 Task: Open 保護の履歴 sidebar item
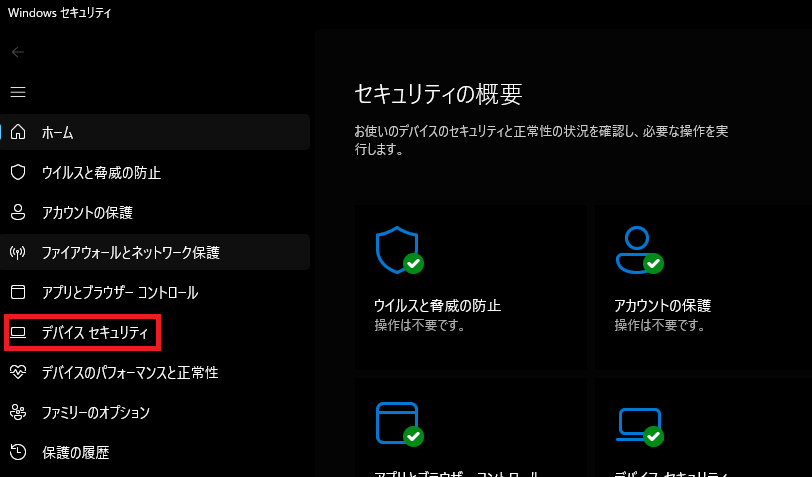click(x=76, y=452)
